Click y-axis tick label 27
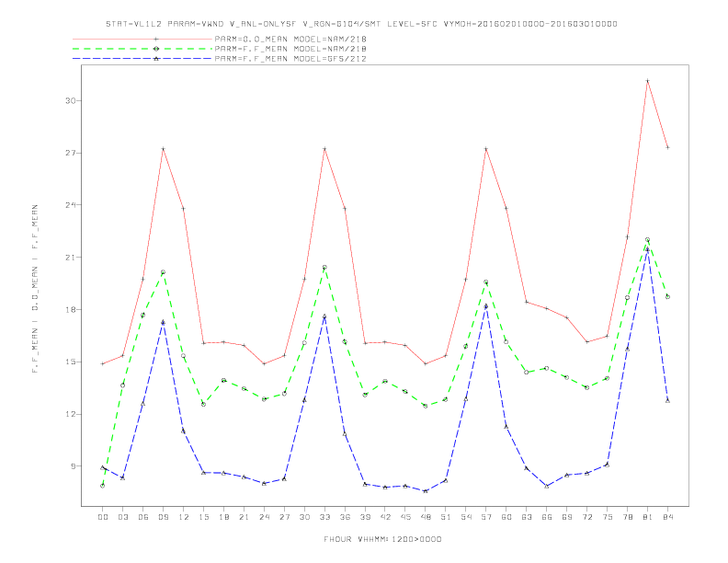The image size is (728, 563). 70,153
